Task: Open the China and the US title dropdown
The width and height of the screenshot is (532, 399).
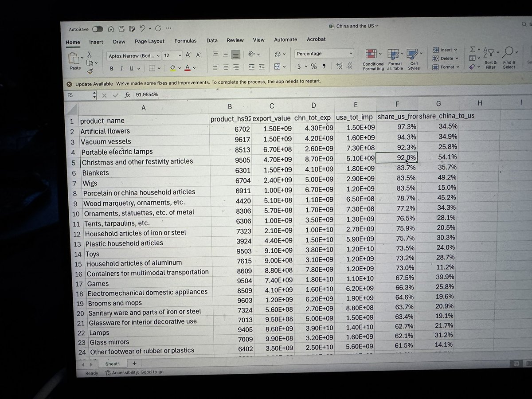Action: coord(377,26)
